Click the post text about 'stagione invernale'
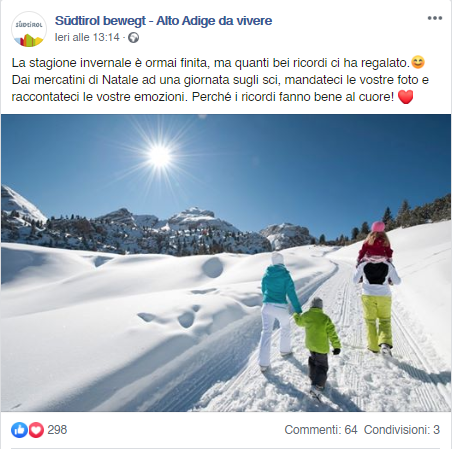 click(220, 80)
